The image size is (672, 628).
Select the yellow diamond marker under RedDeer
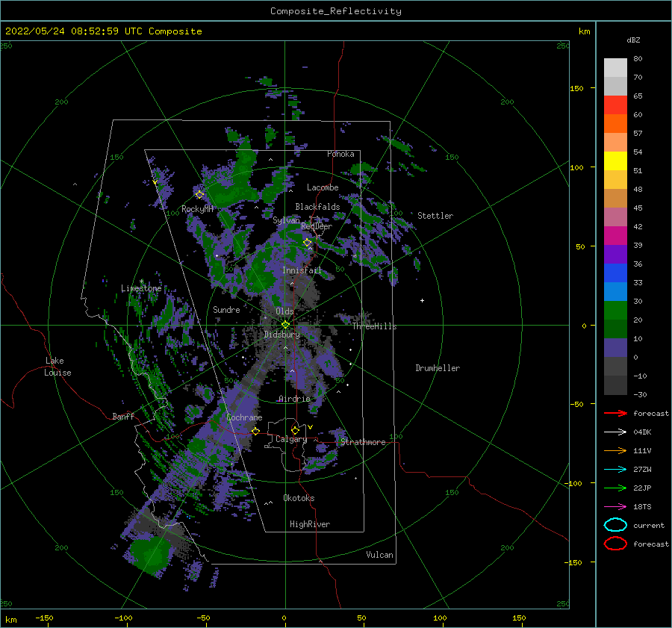pyautogui.click(x=308, y=243)
